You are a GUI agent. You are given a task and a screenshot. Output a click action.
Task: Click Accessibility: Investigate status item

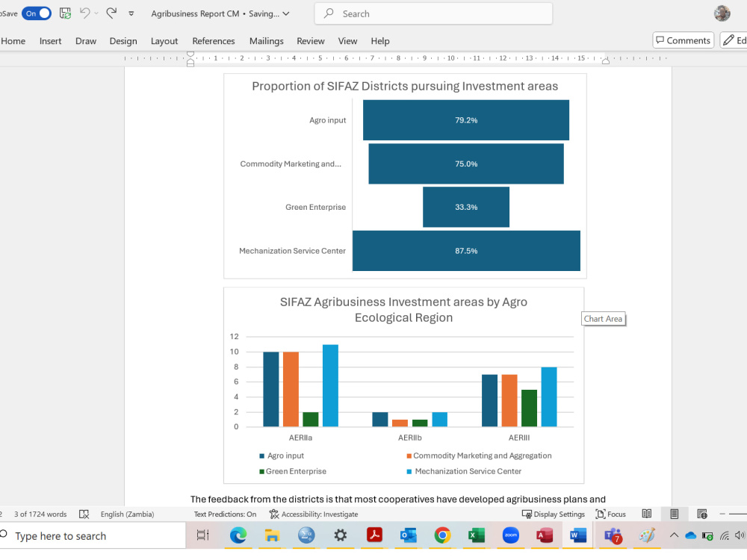(314, 514)
